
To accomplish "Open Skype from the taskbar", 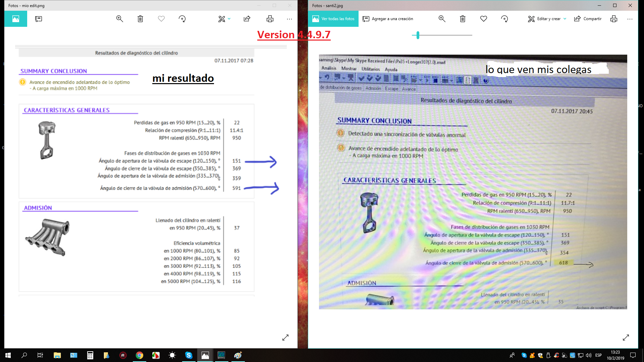I will [189, 355].
